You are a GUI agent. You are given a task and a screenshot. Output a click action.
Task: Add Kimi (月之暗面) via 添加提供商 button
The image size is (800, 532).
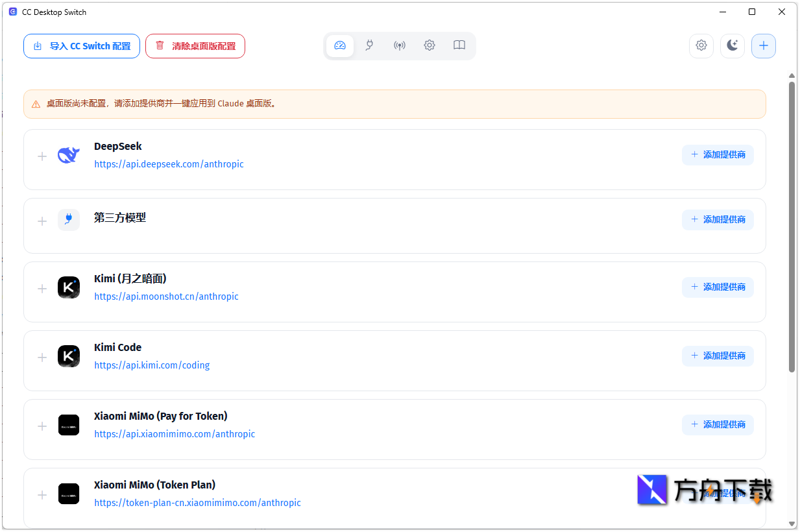718,287
